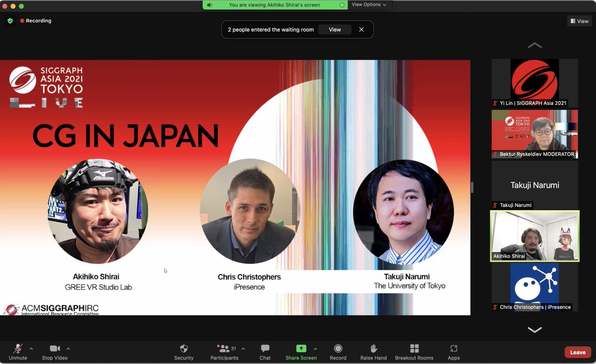Click the ACM SIGGRAPH IRC logo

coord(52,309)
